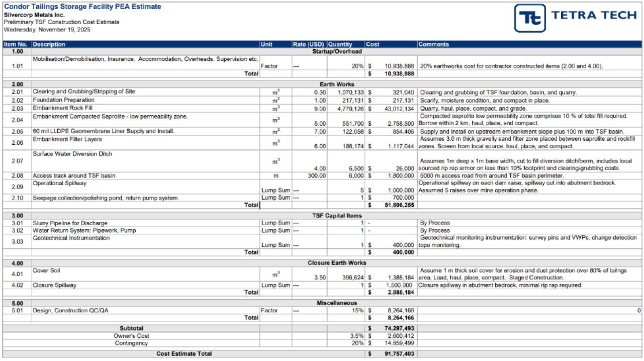Click the Tetra Tech logo icon

pyautogui.click(x=530, y=18)
